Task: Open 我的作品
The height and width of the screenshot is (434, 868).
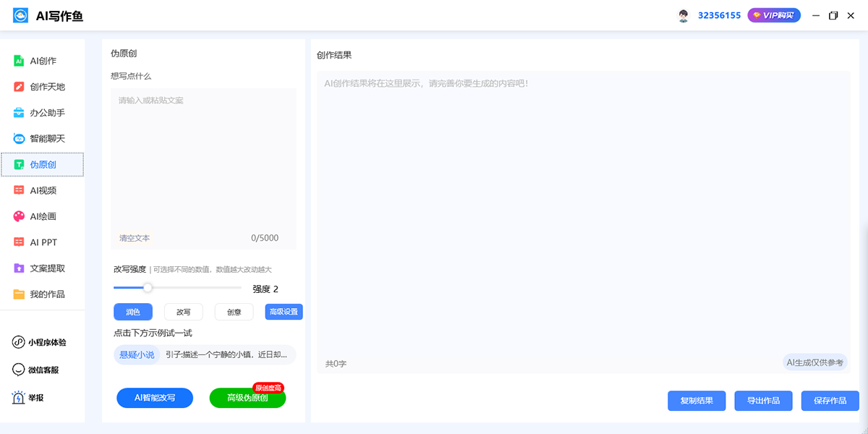Action: pyautogui.click(x=43, y=294)
